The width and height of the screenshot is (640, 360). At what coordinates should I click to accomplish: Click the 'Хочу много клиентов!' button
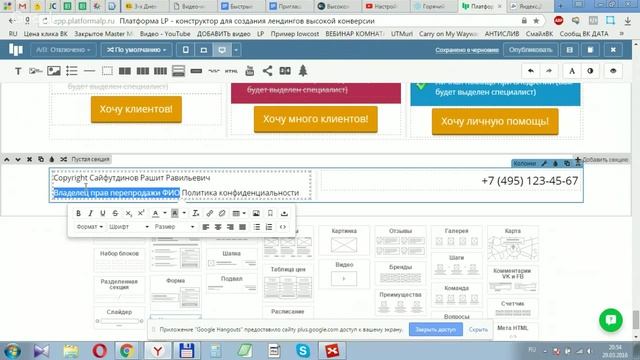click(316, 119)
